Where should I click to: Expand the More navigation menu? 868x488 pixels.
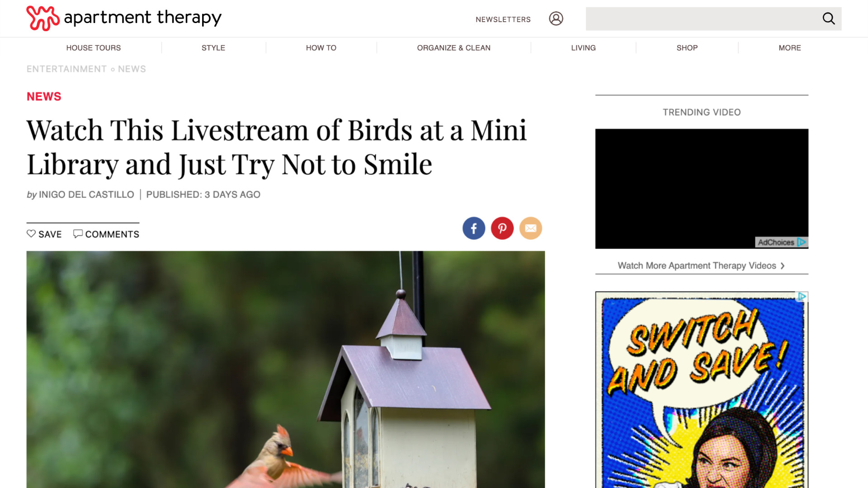tap(789, 48)
